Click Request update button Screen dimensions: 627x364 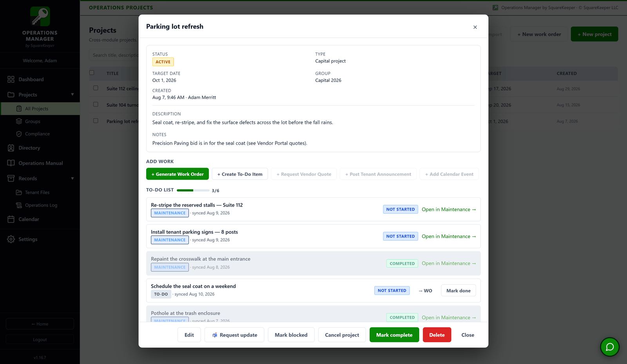coord(234,335)
